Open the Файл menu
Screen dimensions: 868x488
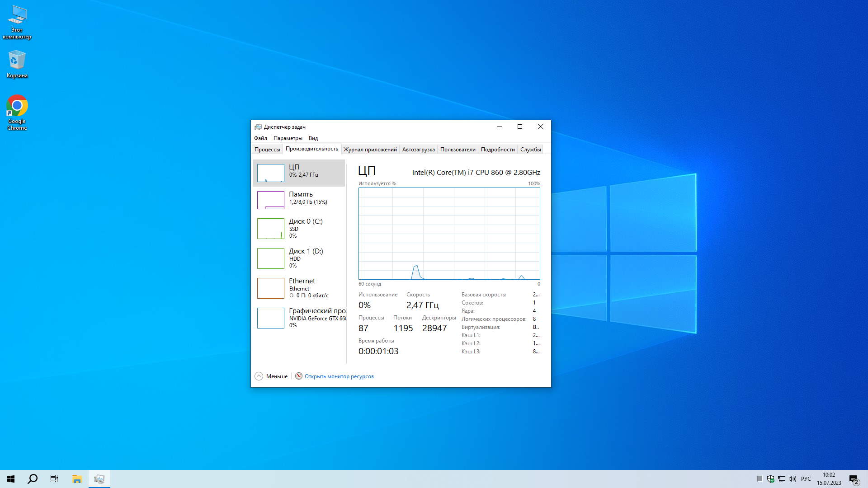pyautogui.click(x=260, y=138)
